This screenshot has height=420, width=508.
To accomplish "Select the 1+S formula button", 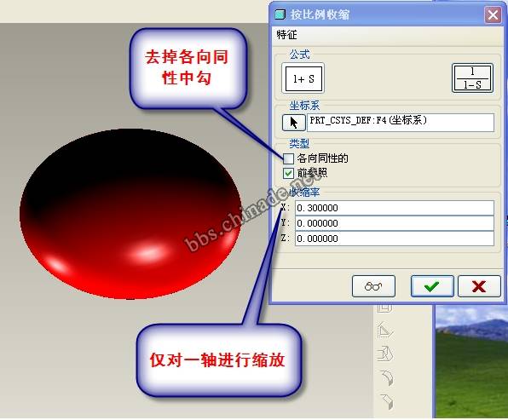I will click(303, 78).
